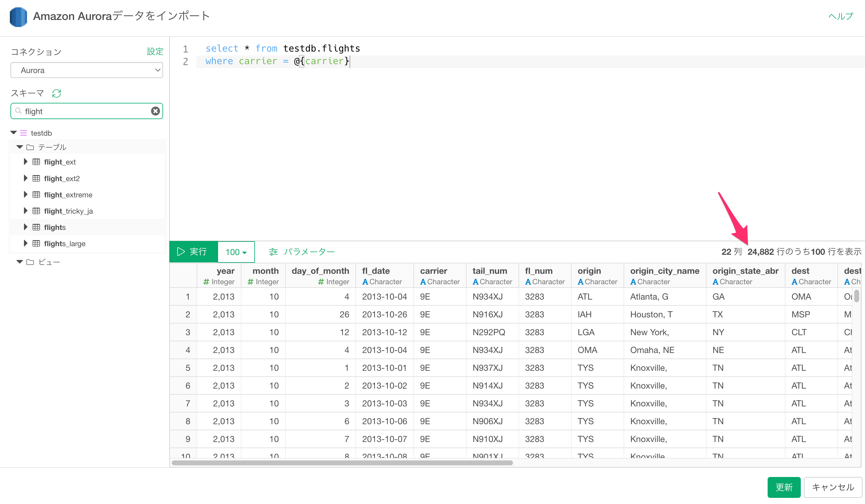This screenshot has width=865, height=504.
Task: Click the year column header
Action: pos(219,276)
